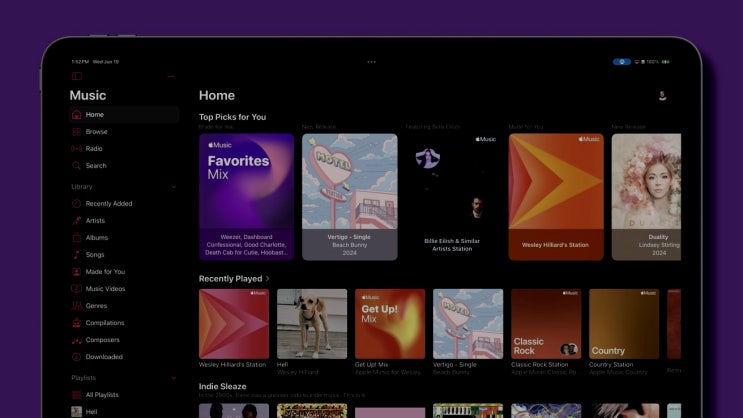Click the Indie Sleaze heading
743x418 pixels.
coord(222,386)
